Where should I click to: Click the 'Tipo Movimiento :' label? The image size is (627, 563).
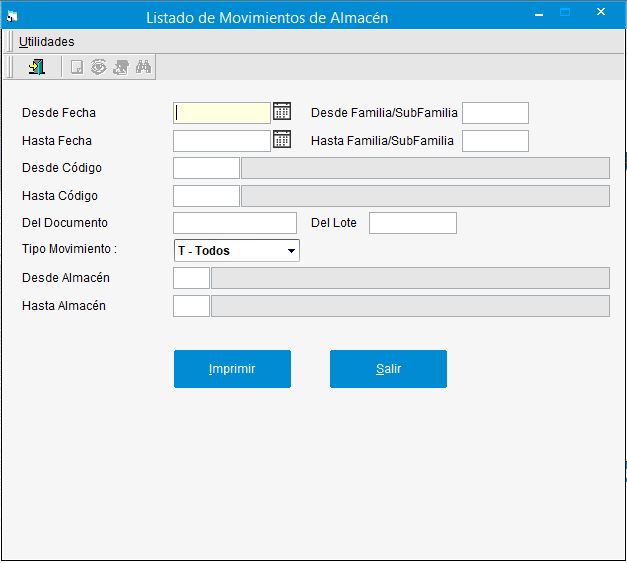click(70, 249)
